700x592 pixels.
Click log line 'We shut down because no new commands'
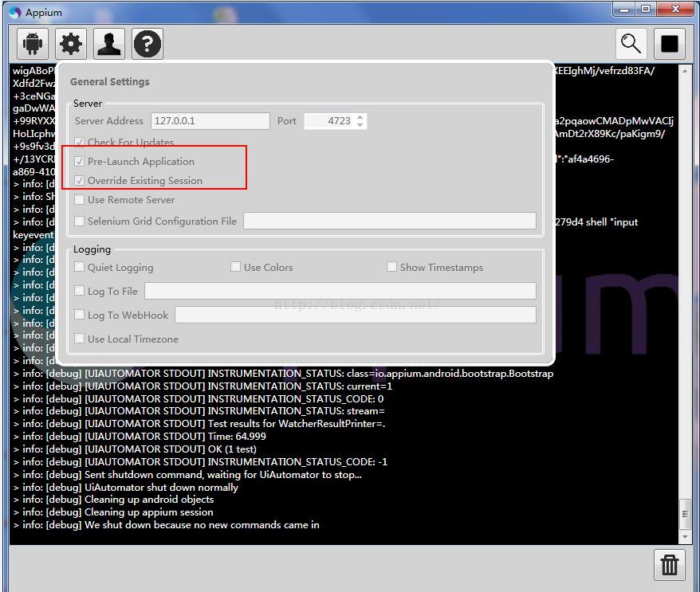click(x=166, y=524)
